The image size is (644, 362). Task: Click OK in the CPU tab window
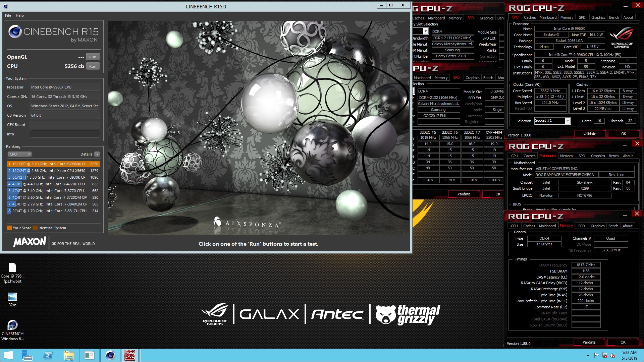624,134
